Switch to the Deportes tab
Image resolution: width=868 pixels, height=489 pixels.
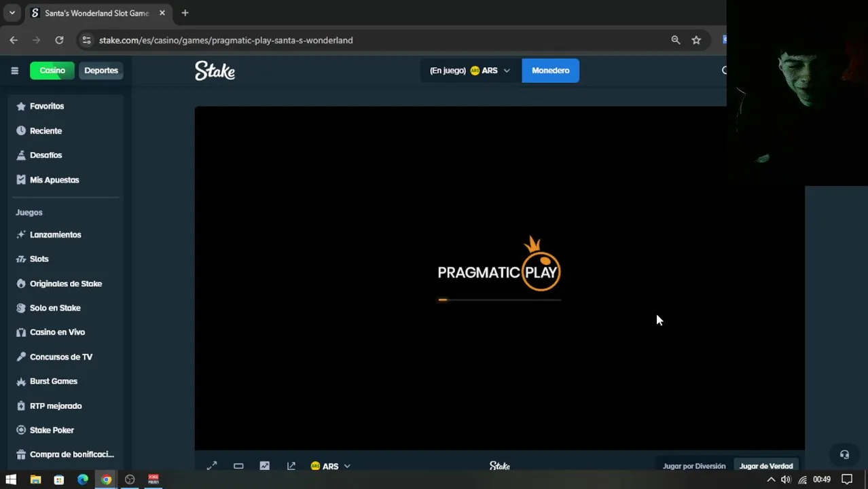coord(101,71)
